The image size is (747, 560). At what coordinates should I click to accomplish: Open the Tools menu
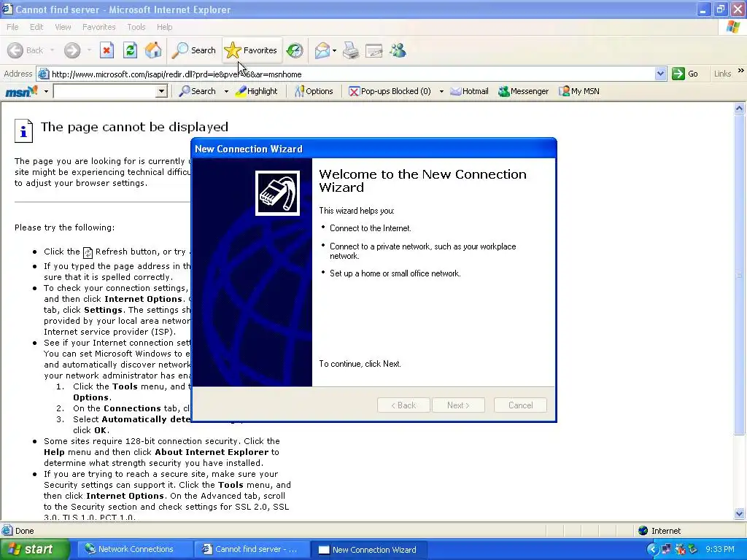tap(136, 27)
